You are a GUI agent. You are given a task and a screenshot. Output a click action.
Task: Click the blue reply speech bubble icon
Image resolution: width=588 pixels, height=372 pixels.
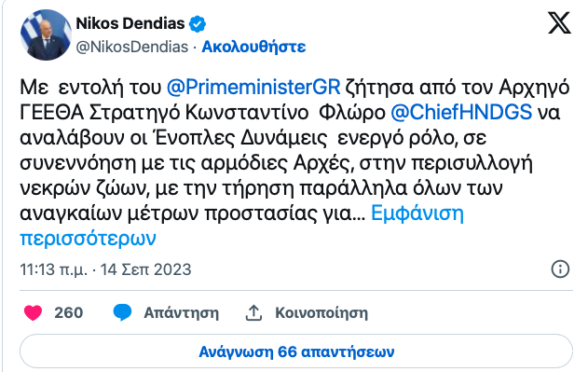tap(122, 312)
